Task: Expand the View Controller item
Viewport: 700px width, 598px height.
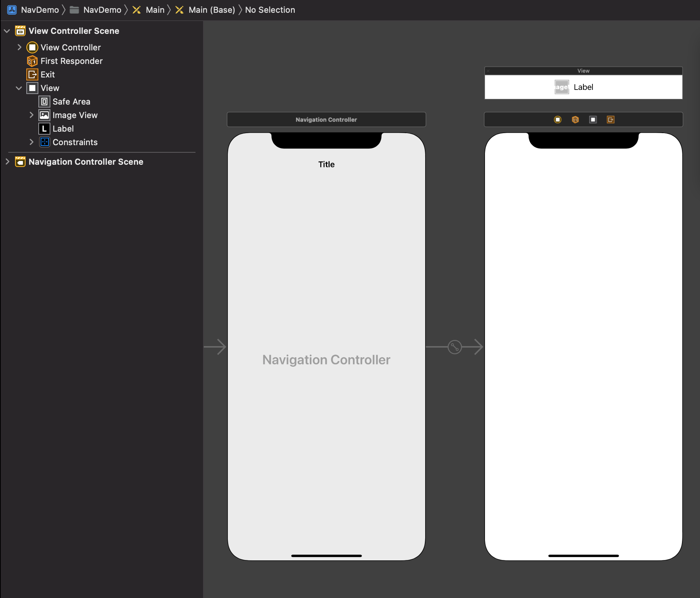Action: pos(19,47)
